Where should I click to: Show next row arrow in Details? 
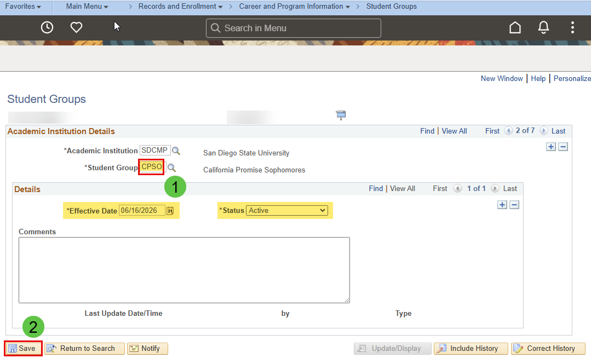pos(495,188)
